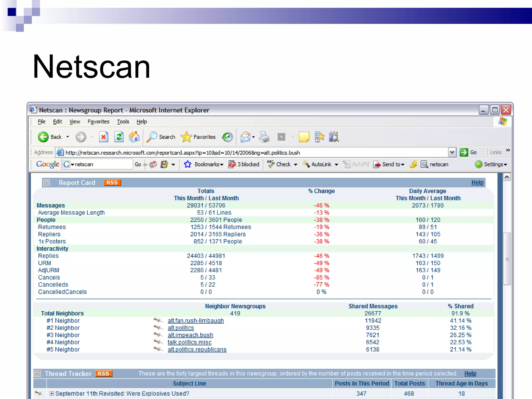Expand the Links toolbar chevron

[508, 150]
